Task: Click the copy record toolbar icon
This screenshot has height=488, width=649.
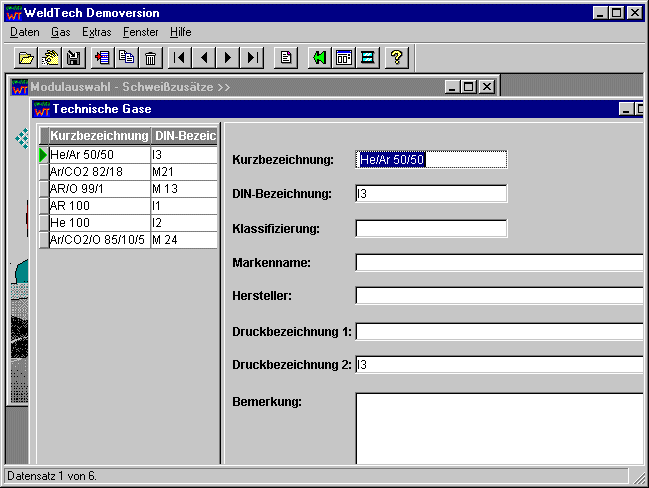Action: [126, 58]
